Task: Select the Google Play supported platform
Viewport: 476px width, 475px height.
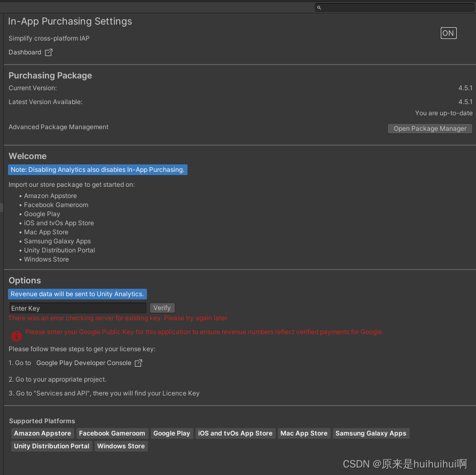Action: [171, 433]
